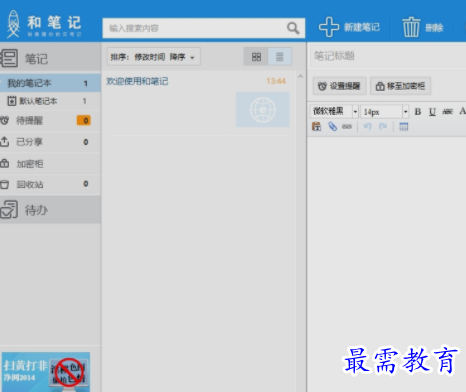Click the new note plus icon
This screenshot has height=392, width=466.
click(x=329, y=27)
